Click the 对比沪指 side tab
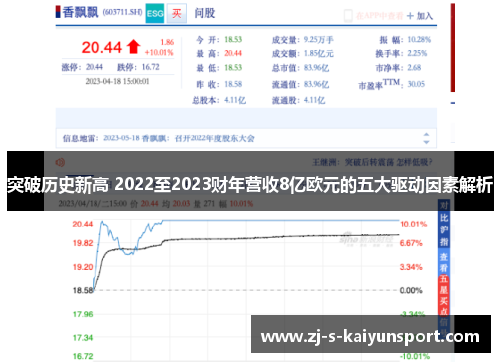 [444, 223]
